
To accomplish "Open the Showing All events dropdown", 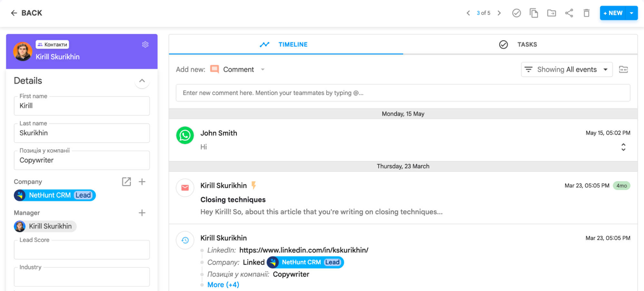I will [566, 69].
